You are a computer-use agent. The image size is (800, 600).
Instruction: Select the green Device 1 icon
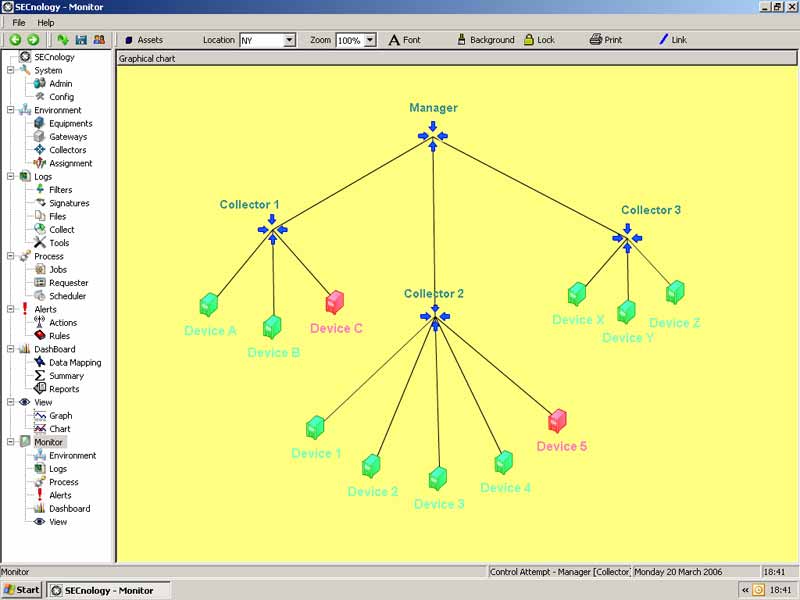pos(315,428)
